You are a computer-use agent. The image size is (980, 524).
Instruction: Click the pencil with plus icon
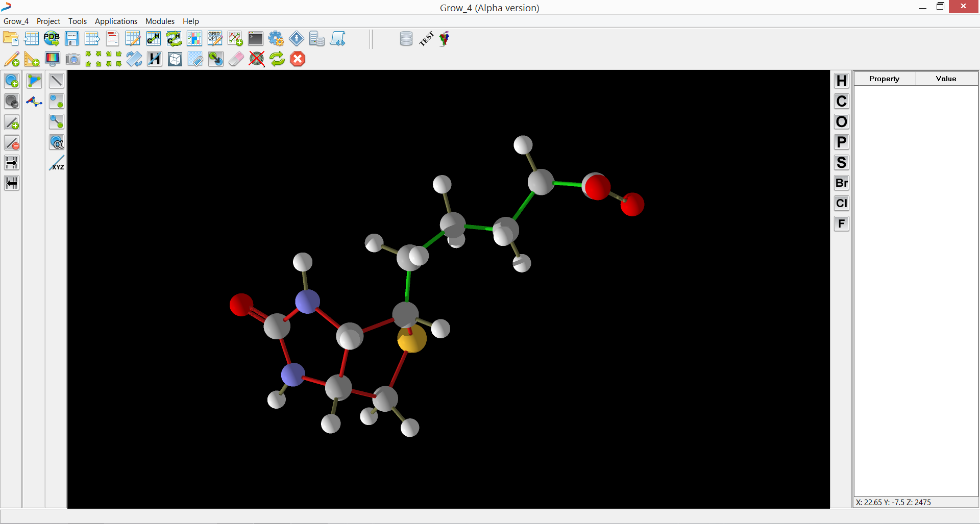[x=12, y=59]
